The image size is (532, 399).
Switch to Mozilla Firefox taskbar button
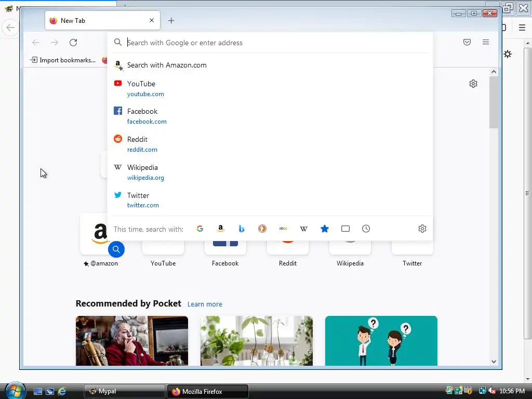click(x=208, y=391)
